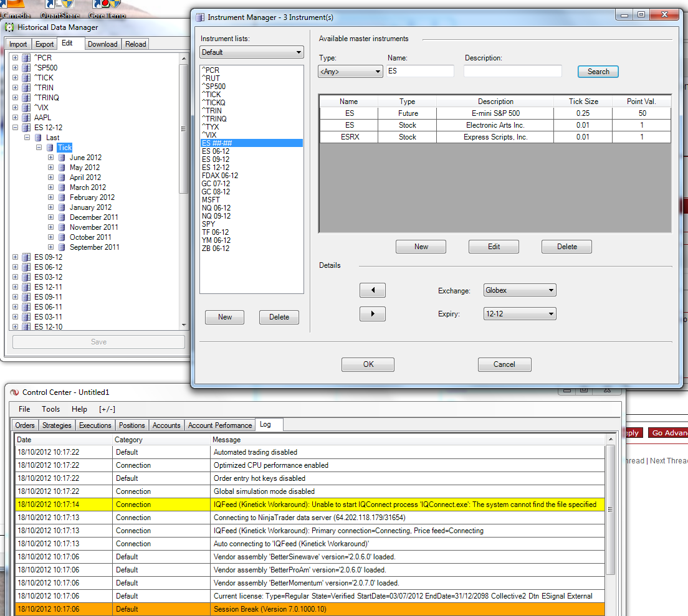Switch to the Download tab
688x616 pixels.
[x=102, y=44]
